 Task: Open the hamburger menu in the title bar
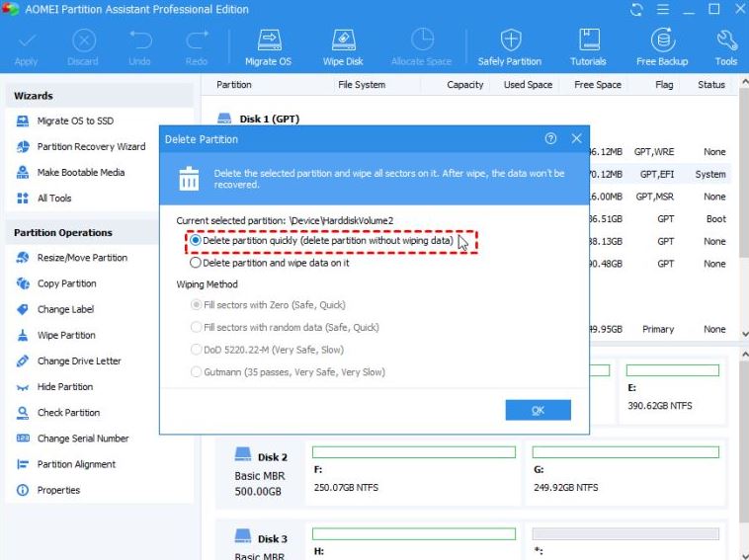click(x=663, y=10)
